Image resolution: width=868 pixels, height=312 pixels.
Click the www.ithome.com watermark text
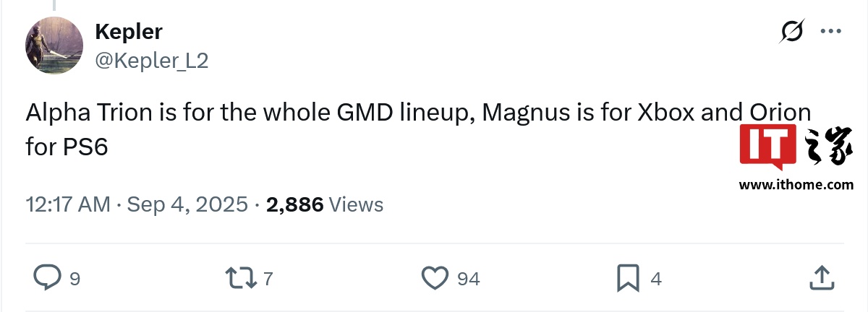tap(796, 185)
